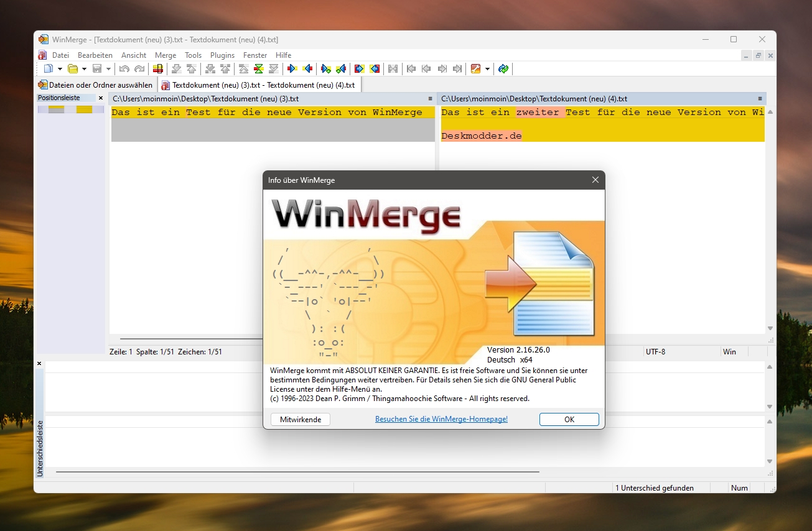
Task: Open the Merge menu
Action: [x=166, y=55]
